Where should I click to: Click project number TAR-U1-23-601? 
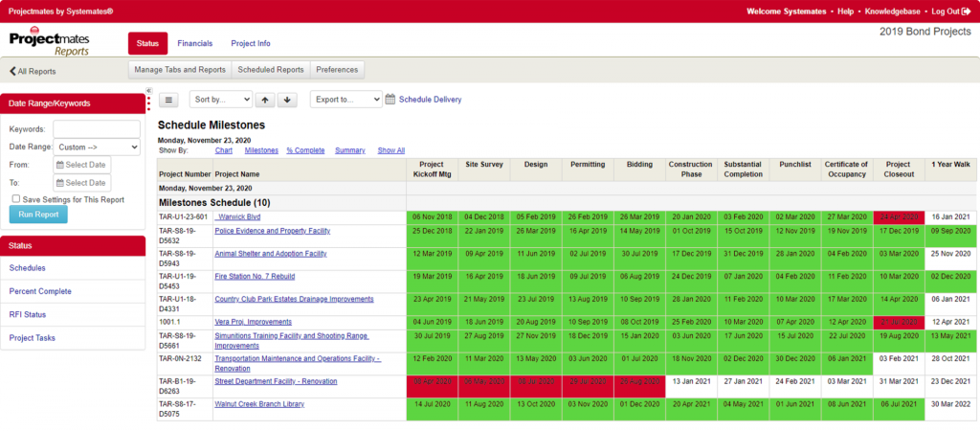[183, 217]
